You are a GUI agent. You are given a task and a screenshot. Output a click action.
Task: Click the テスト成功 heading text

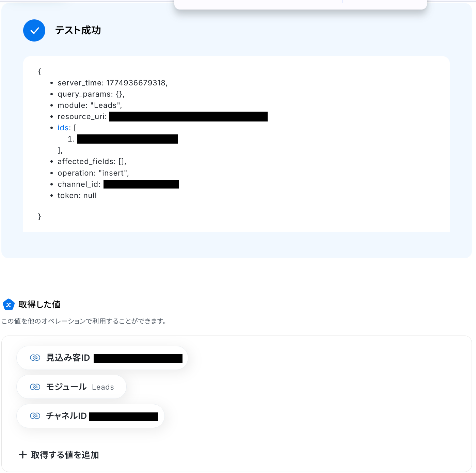click(78, 31)
